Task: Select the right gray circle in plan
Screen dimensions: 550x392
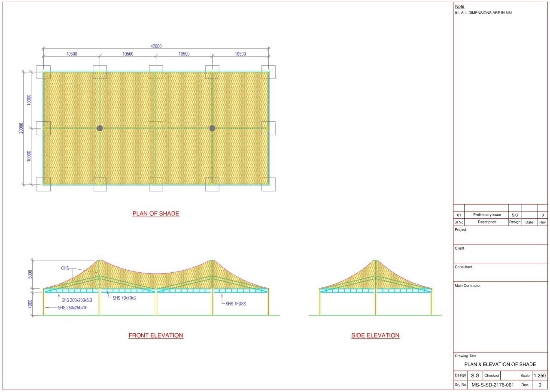Action: [x=212, y=128]
